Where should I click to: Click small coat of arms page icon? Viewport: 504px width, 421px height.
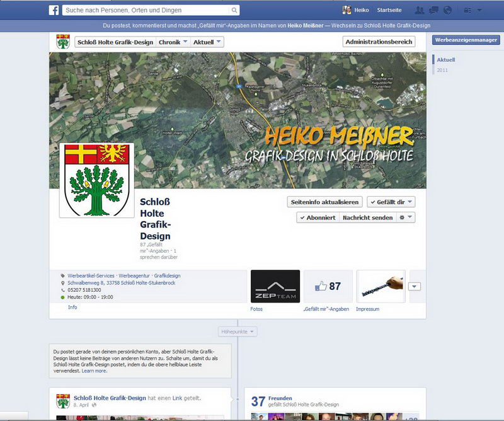pyautogui.click(x=63, y=42)
